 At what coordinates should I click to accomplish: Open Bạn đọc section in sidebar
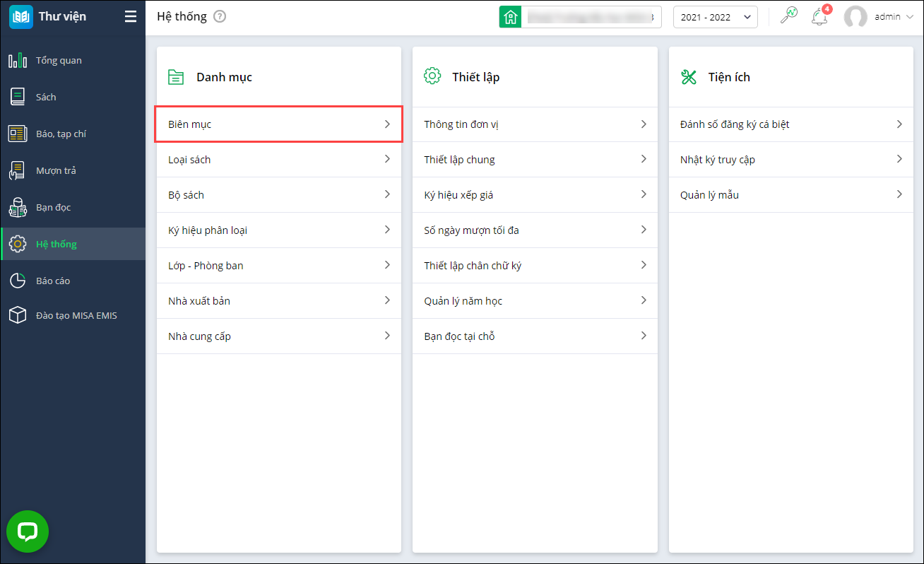[x=53, y=207]
